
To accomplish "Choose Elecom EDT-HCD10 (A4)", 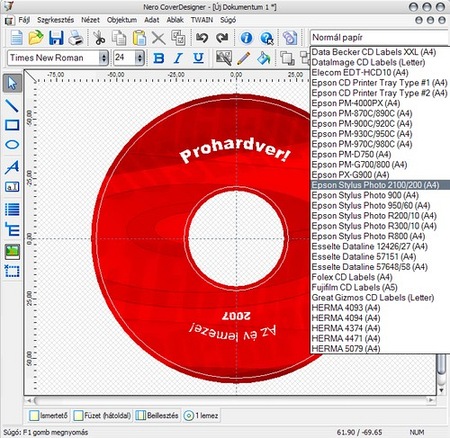I will click(380, 72).
